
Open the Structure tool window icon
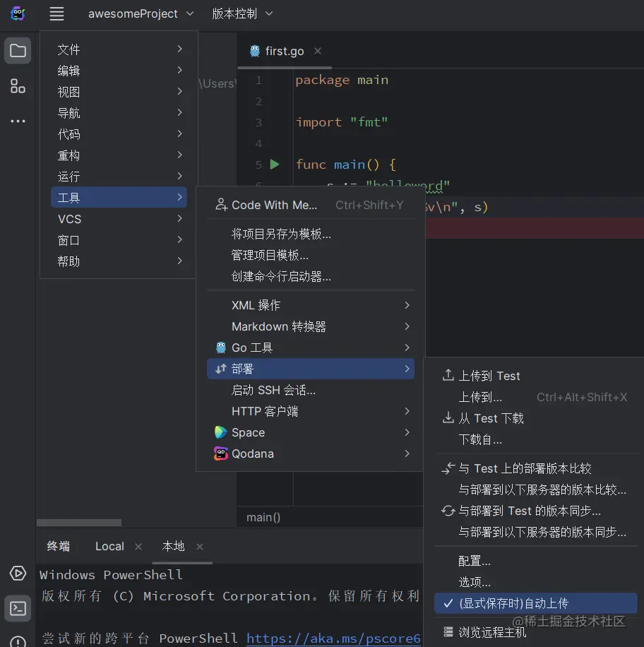click(18, 86)
